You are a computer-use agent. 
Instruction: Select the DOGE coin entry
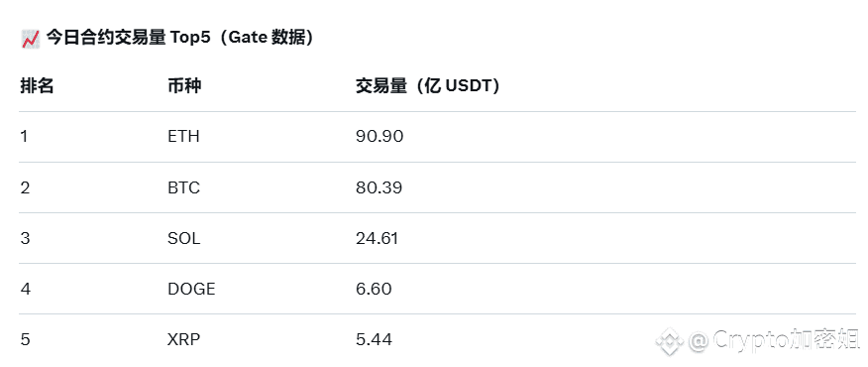191,289
